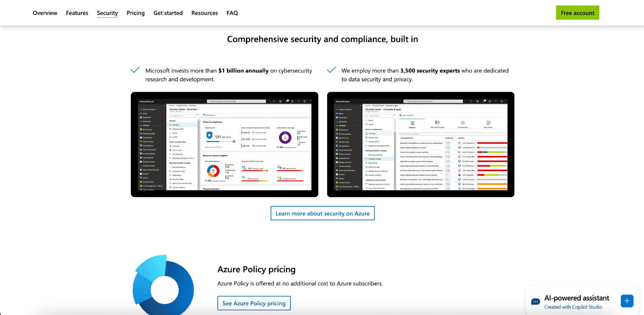Viewport: 644px width, 315px height.
Task: Click Learn more about security on Azure
Action: 322,213
